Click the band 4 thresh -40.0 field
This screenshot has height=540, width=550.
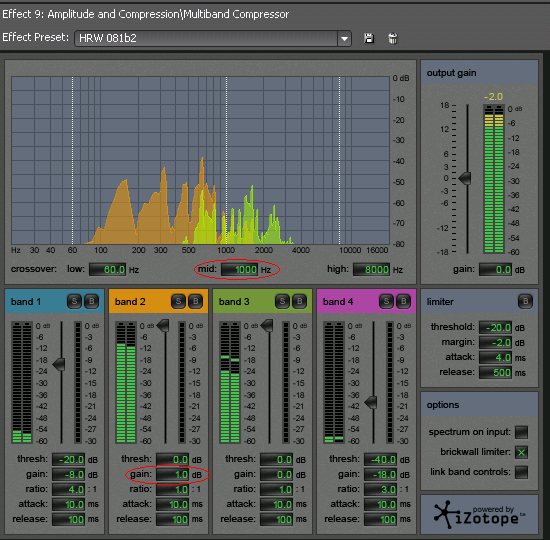(x=381, y=459)
